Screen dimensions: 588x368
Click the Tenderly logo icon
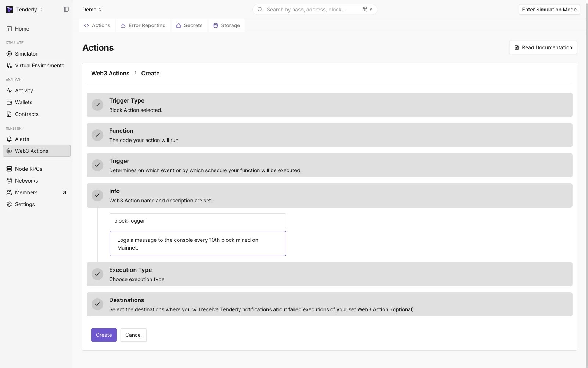point(10,10)
